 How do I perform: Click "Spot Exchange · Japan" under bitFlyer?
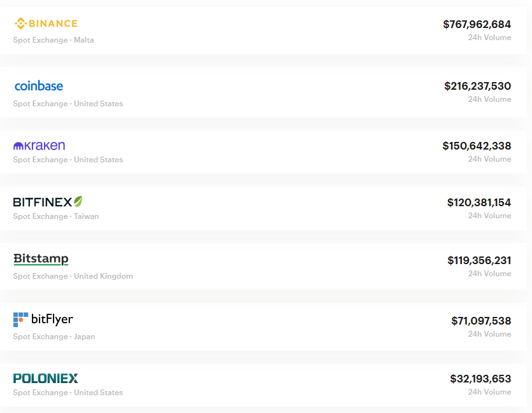pos(54,337)
